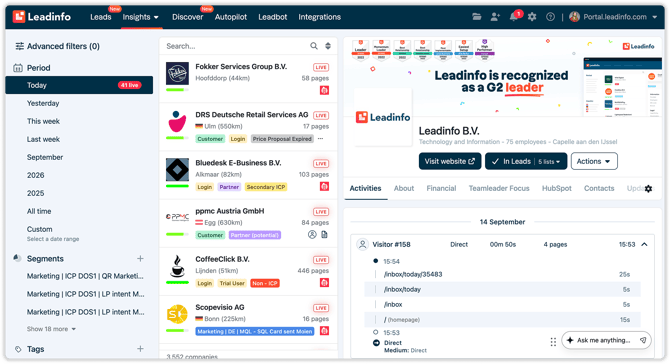Click the add user icon in top bar
This screenshot has height=364, width=670.
tap(495, 17)
